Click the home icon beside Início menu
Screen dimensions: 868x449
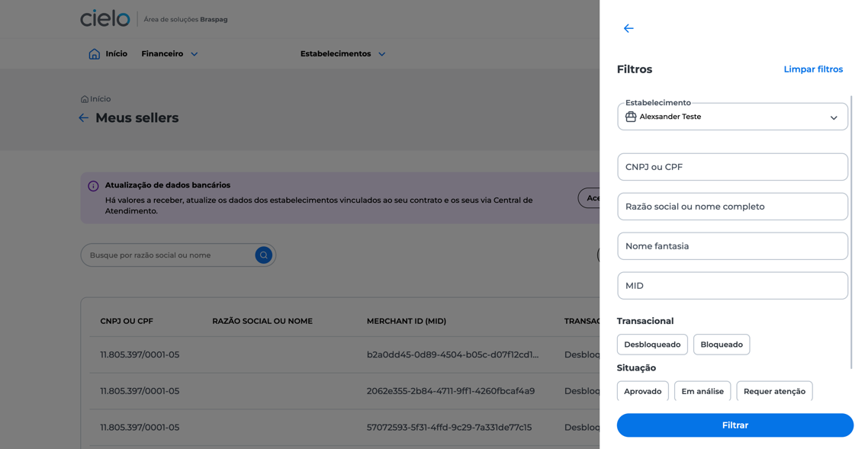coord(95,53)
